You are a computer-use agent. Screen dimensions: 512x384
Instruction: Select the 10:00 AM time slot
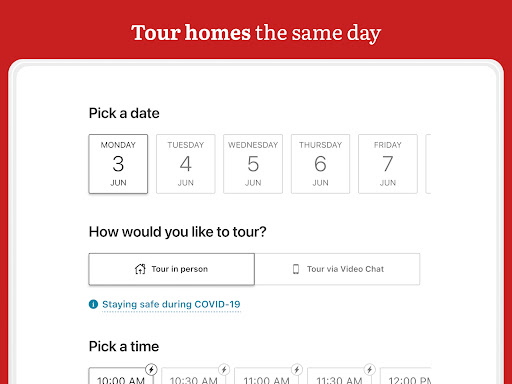[121, 376]
